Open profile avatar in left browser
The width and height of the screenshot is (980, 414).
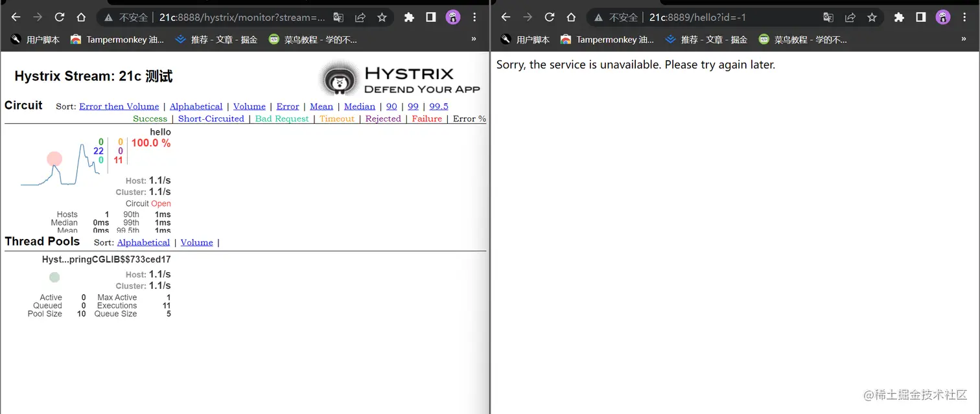point(453,17)
